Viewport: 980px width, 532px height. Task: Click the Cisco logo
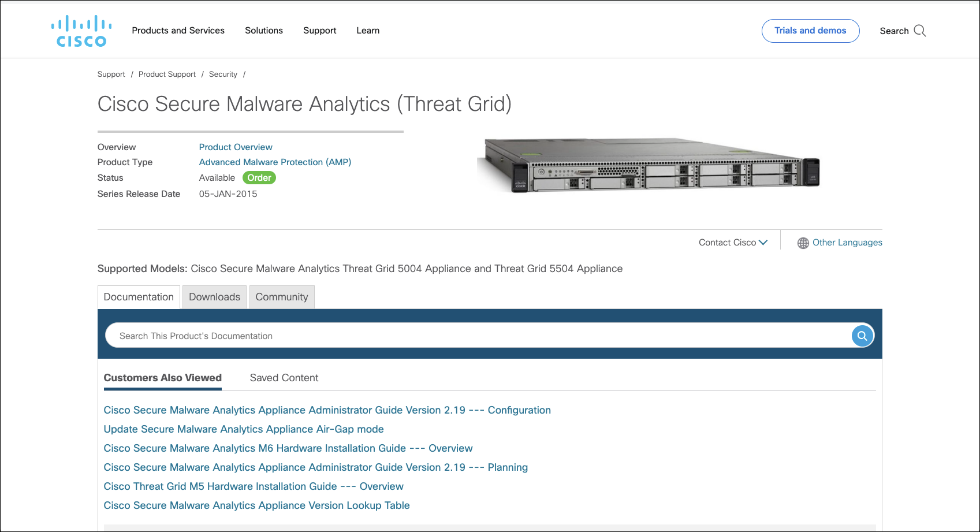click(x=80, y=30)
